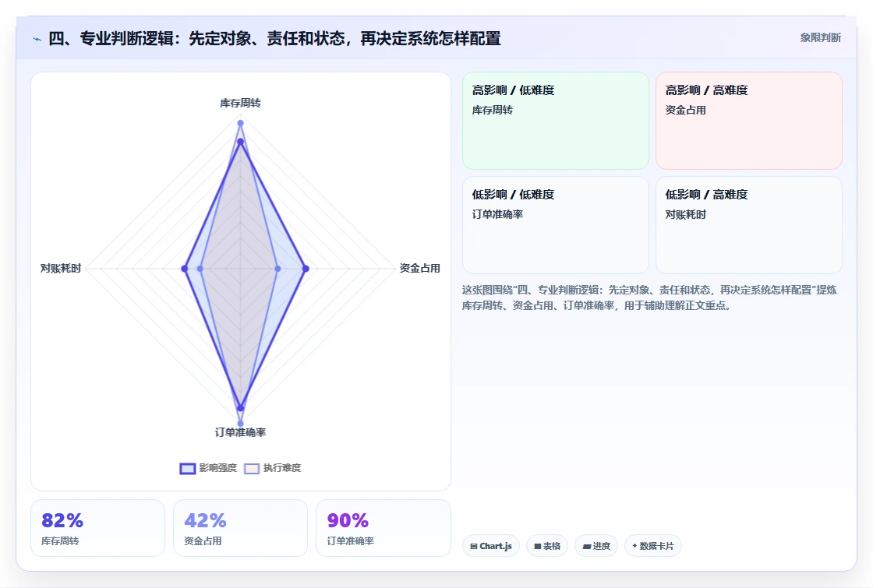This screenshot has height=588, width=873.
Task: Select the Chart.js tag chip
Action: 491,546
